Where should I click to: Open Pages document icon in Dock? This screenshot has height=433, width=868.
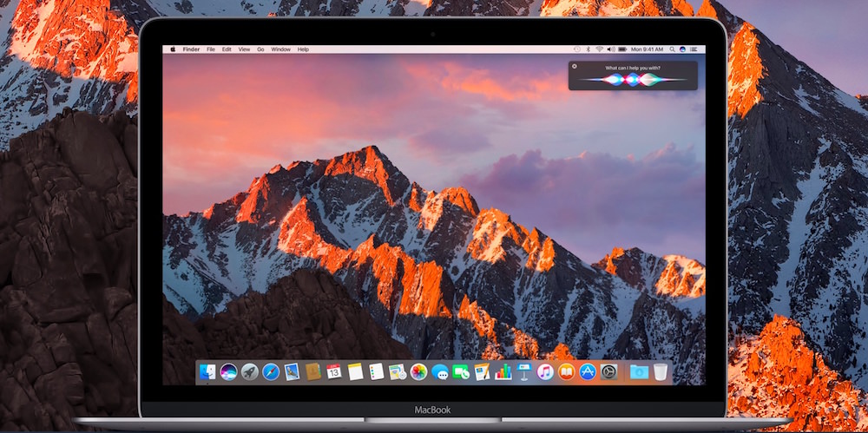(x=482, y=371)
